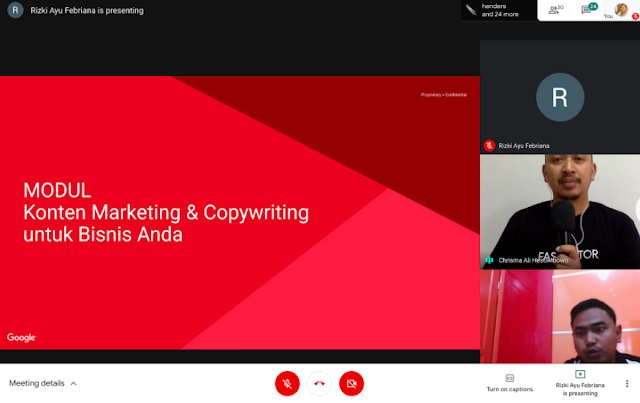Hang up with the end call button

pyautogui.click(x=319, y=383)
